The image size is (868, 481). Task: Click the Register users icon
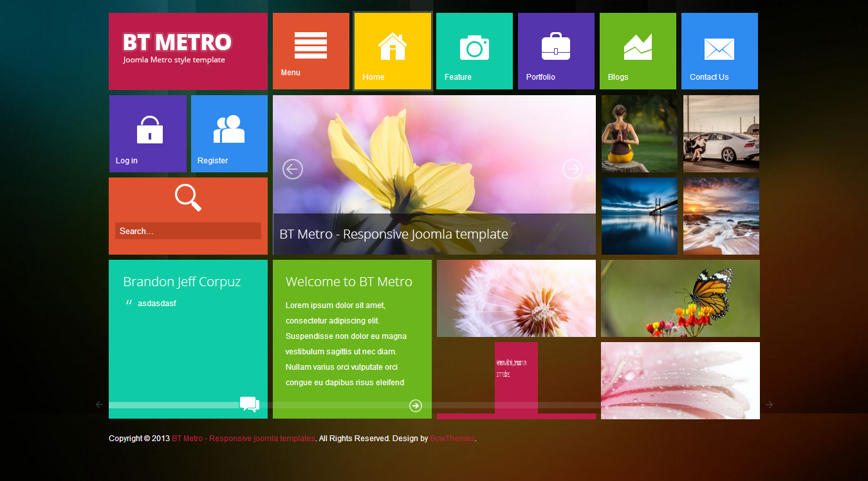tap(229, 129)
